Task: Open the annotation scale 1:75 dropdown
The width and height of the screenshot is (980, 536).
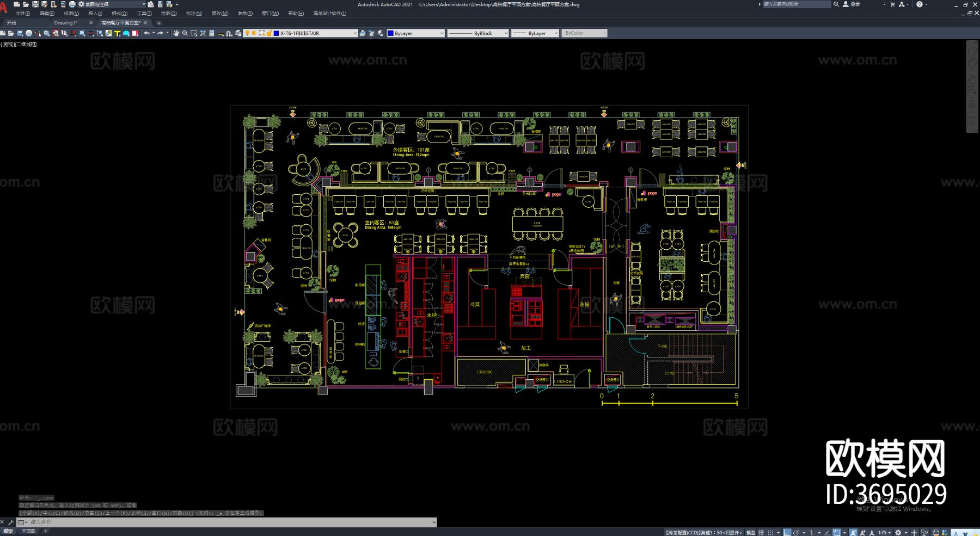Action: tap(885, 532)
